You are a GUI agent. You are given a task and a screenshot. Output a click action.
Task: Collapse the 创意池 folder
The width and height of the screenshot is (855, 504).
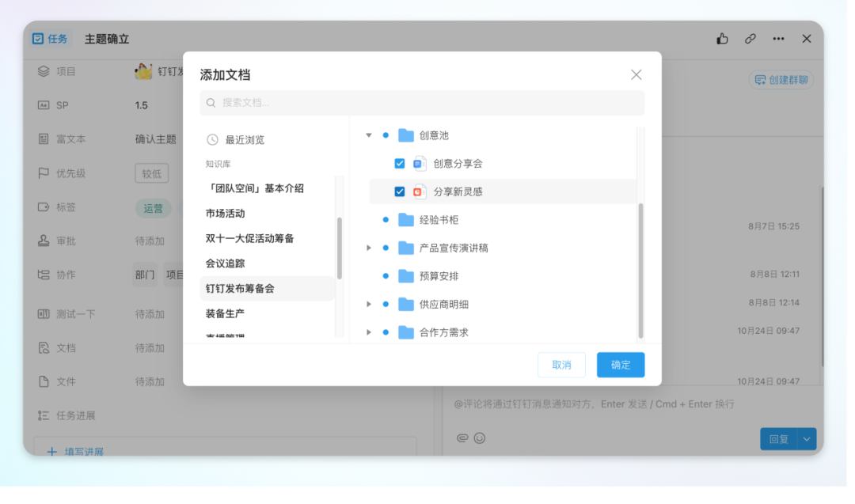pyautogui.click(x=369, y=135)
